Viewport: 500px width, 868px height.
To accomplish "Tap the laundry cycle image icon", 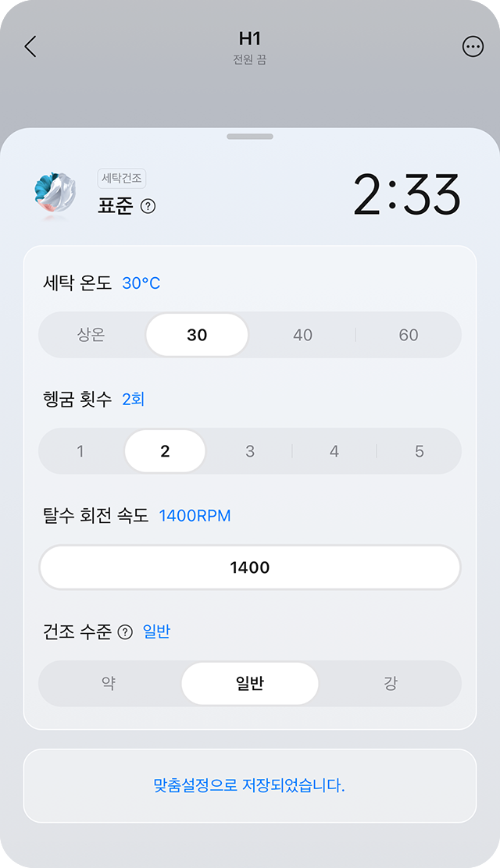I will [x=55, y=194].
